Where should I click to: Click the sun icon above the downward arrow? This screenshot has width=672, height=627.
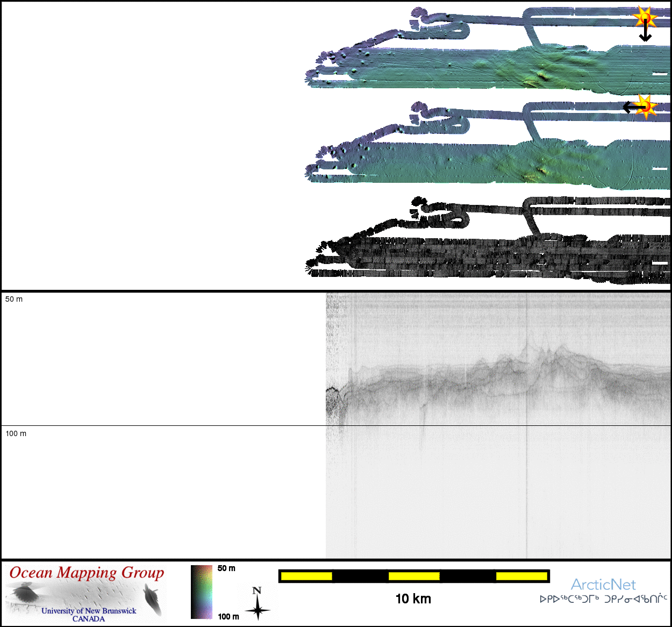[x=645, y=17]
